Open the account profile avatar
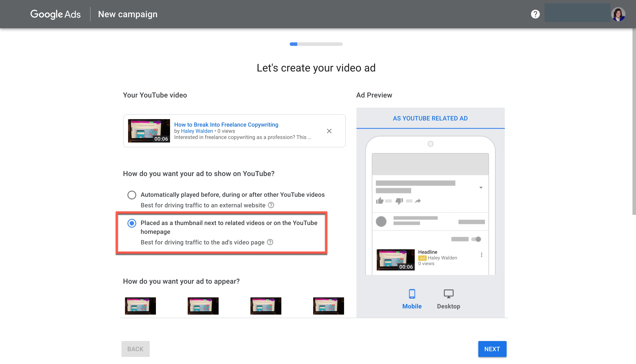 pyautogui.click(x=618, y=14)
